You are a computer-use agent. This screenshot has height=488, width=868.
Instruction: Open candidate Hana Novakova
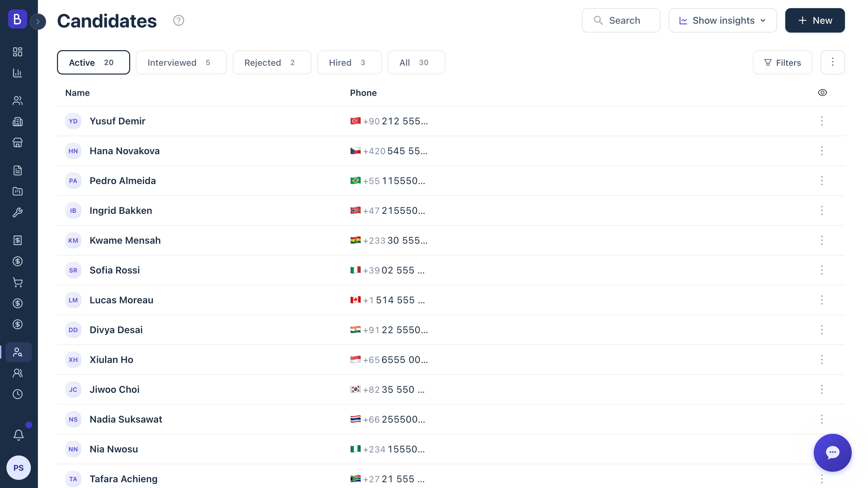point(124,151)
